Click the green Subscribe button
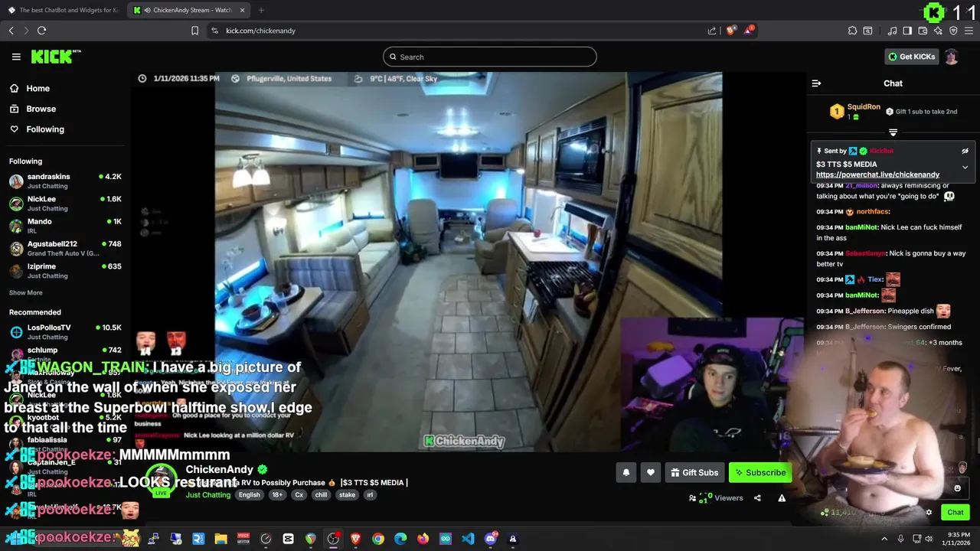The height and width of the screenshot is (551, 980). (760, 473)
